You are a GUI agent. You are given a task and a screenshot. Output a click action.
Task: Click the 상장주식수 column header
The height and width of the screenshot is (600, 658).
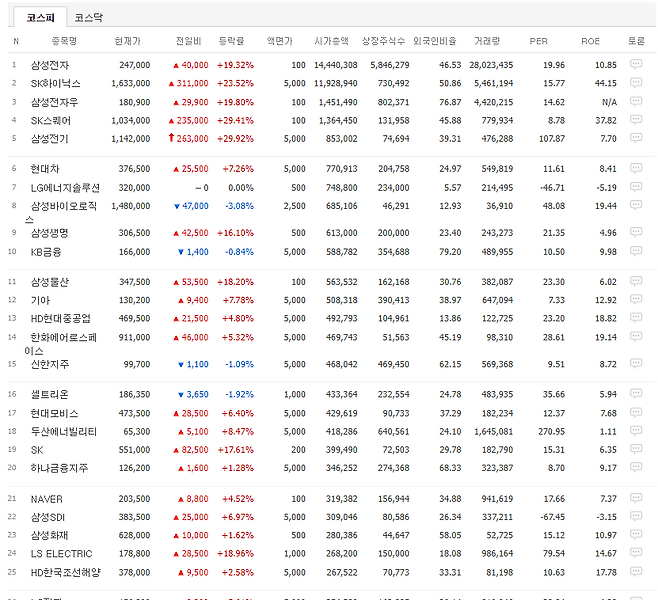click(384, 41)
